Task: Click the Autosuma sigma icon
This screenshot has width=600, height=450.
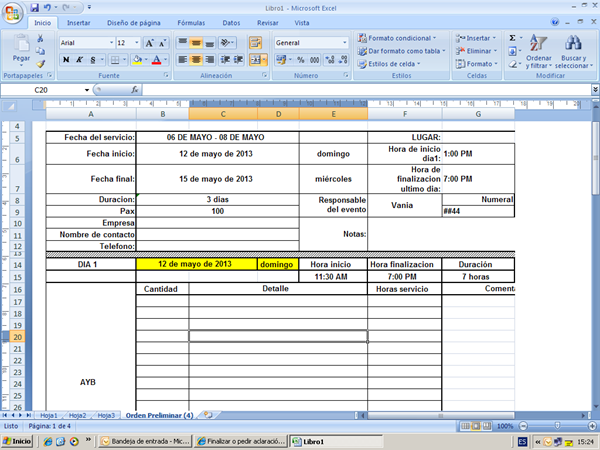Action: point(513,38)
